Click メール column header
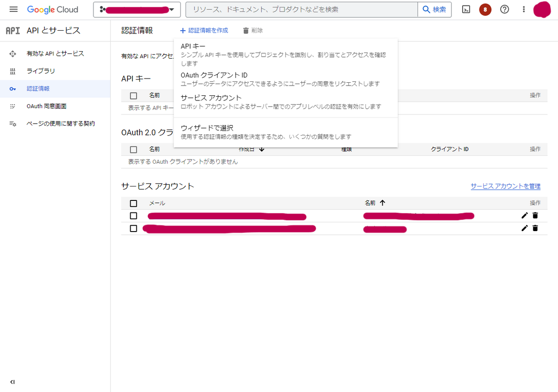This screenshot has width=558, height=392. [157, 203]
